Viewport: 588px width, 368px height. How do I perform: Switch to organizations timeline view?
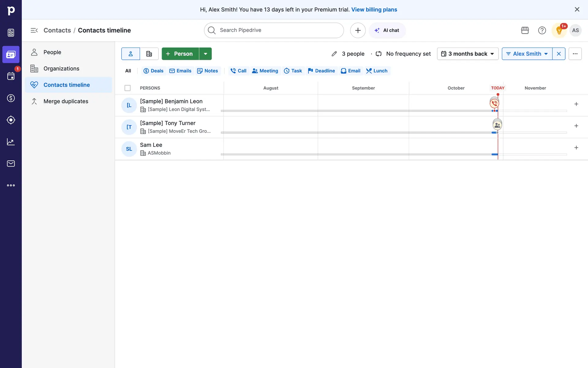[149, 54]
